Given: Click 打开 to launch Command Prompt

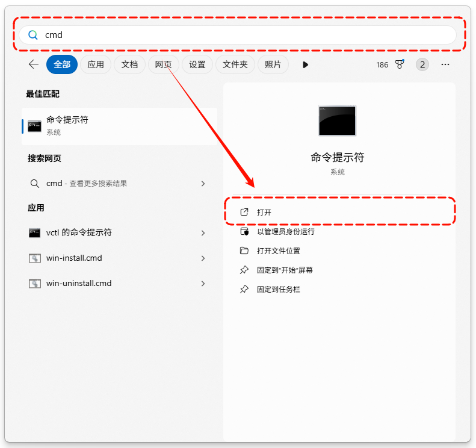Looking at the screenshot, I should coord(339,212).
